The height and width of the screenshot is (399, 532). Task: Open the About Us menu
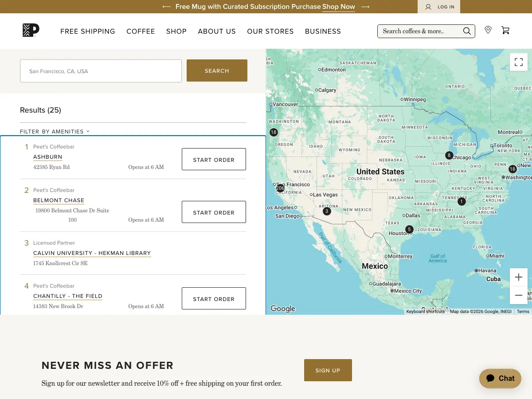coord(217,31)
